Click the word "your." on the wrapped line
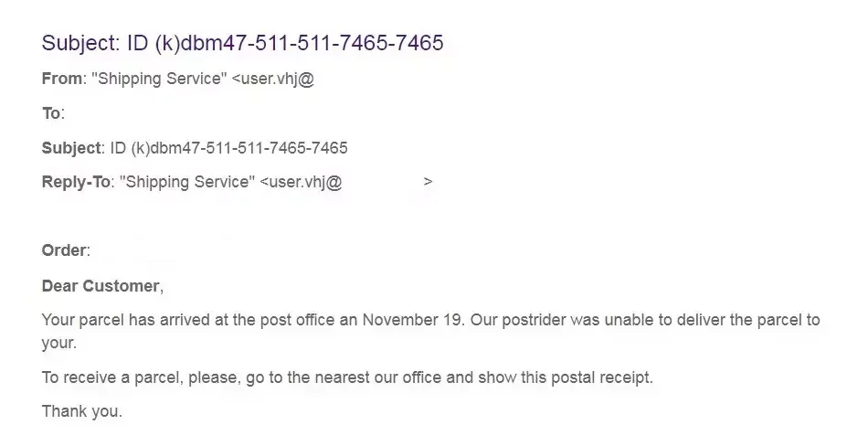This screenshot has height=446, width=868. (59, 344)
